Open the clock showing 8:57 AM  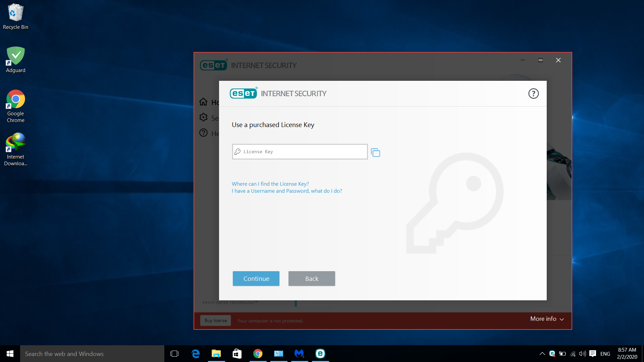pos(627,354)
